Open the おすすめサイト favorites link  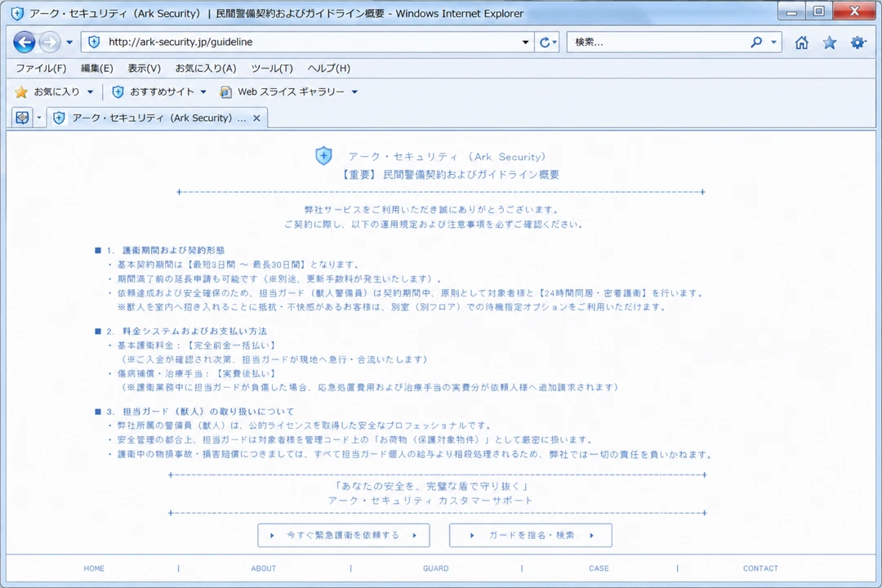pyautogui.click(x=154, y=91)
